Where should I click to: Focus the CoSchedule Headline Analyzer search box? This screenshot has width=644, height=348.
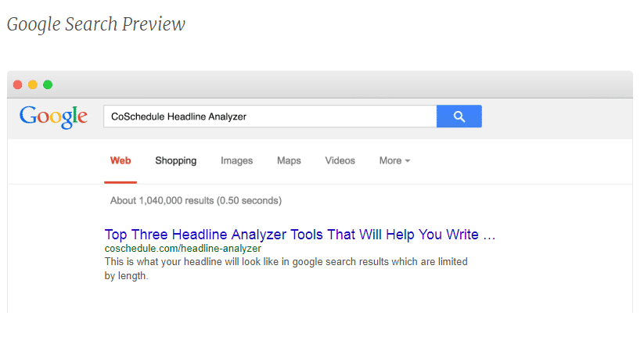[269, 117]
